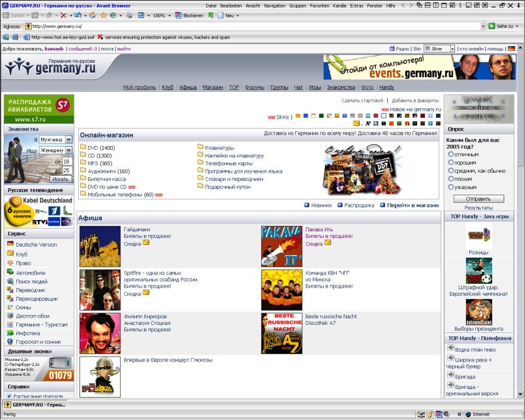The height and width of the screenshot is (420, 525).
Task: Click the Neu new page icon
Action: click(220, 15)
